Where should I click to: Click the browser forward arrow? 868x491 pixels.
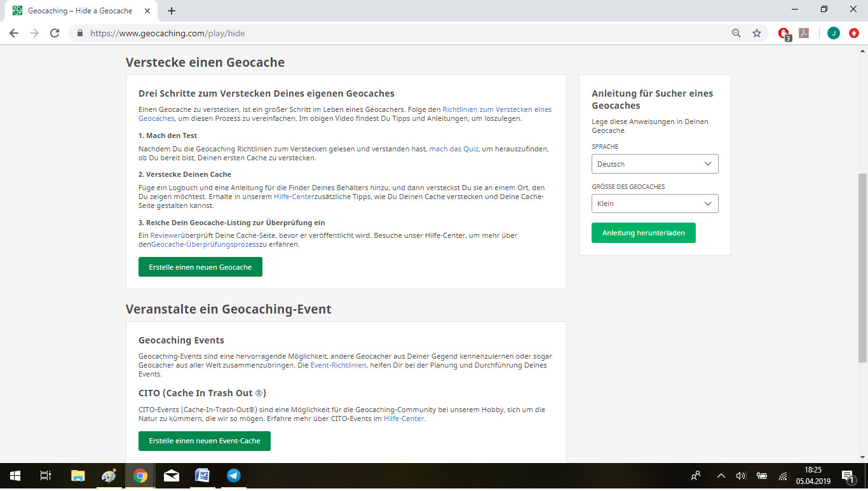[34, 33]
